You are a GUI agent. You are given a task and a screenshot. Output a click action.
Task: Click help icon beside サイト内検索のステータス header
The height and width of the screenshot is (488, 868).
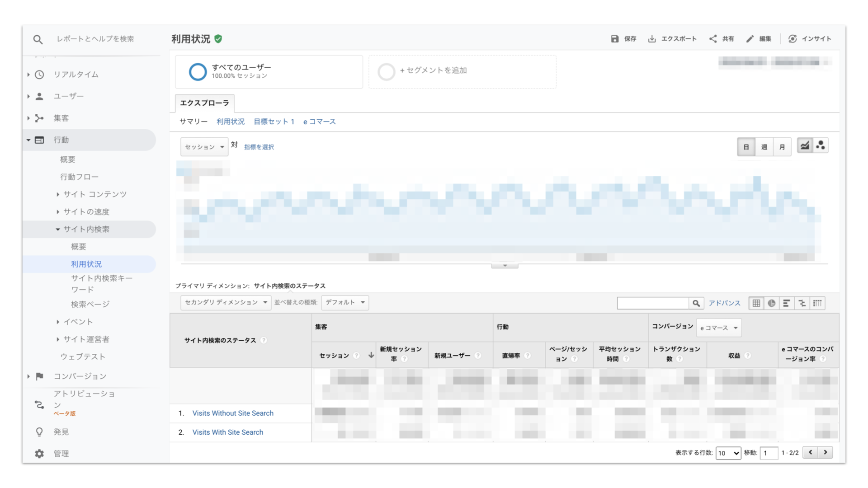pos(264,340)
